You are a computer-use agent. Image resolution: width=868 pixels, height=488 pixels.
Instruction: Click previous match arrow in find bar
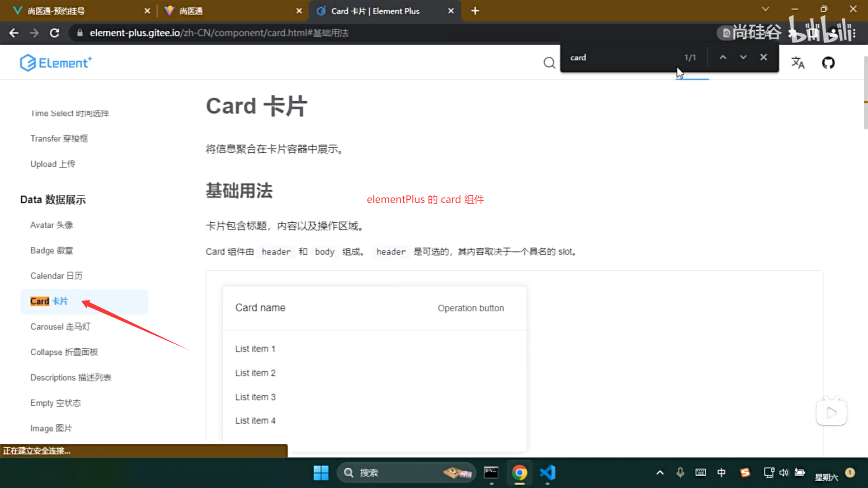click(x=723, y=57)
